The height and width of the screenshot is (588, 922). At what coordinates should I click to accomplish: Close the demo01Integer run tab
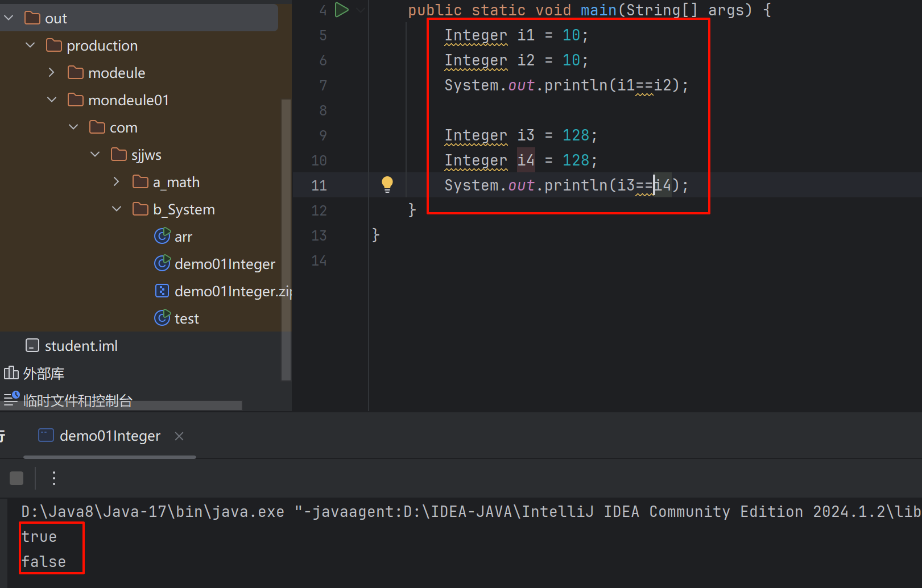pos(179,436)
